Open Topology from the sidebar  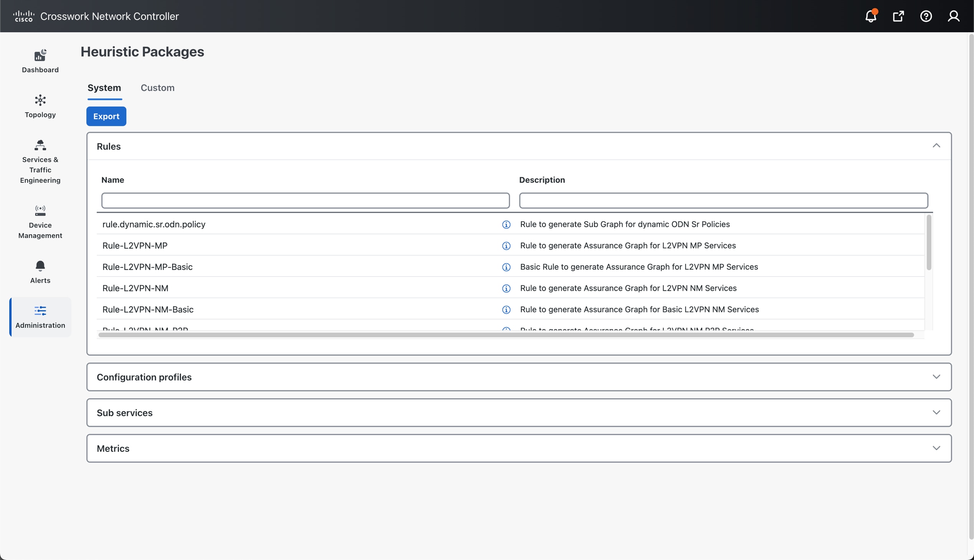click(x=40, y=106)
